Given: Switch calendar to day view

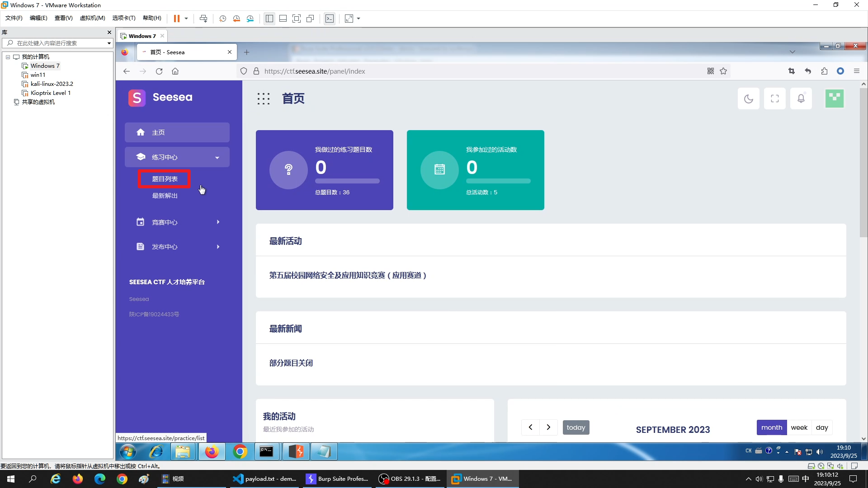Looking at the screenshot, I should [x=822, y=427].
